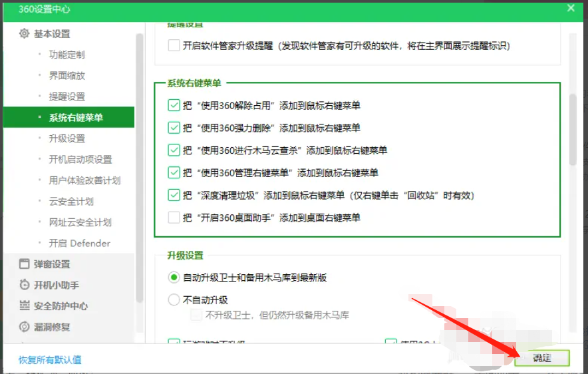Click 恢复所有默认值 link

point(50,360)
